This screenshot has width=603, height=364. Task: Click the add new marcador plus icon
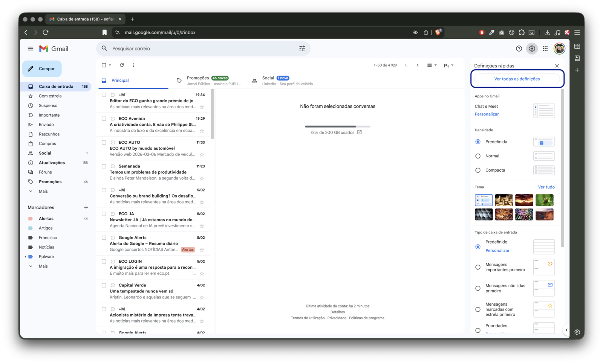point(86,207)
